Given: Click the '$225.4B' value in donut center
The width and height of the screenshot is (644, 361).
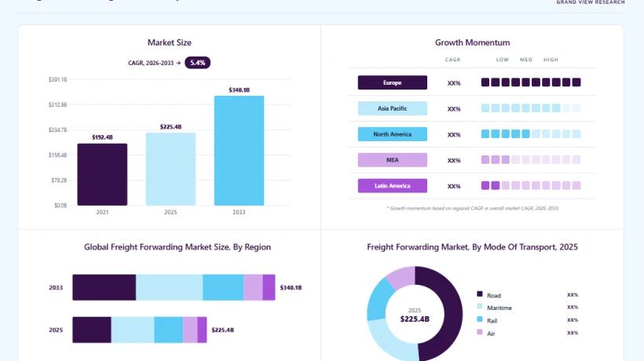Looking at the screenshot, I should coord(415,319).
